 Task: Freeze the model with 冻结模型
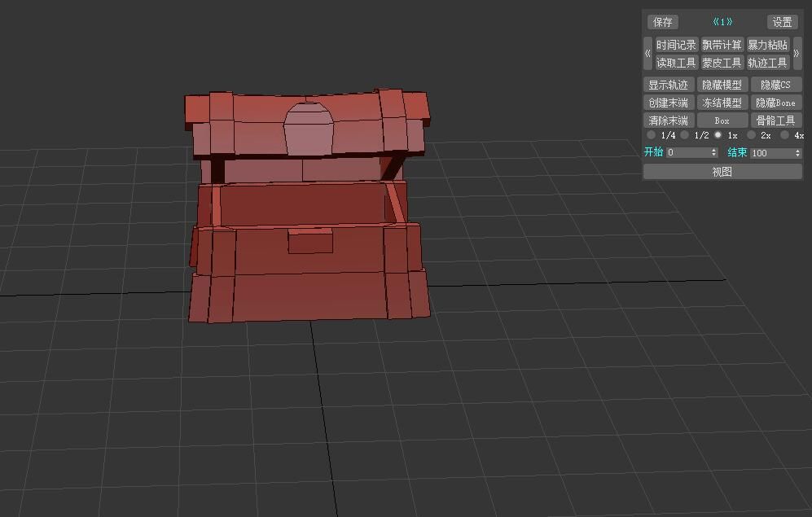(x=722, y=103)
